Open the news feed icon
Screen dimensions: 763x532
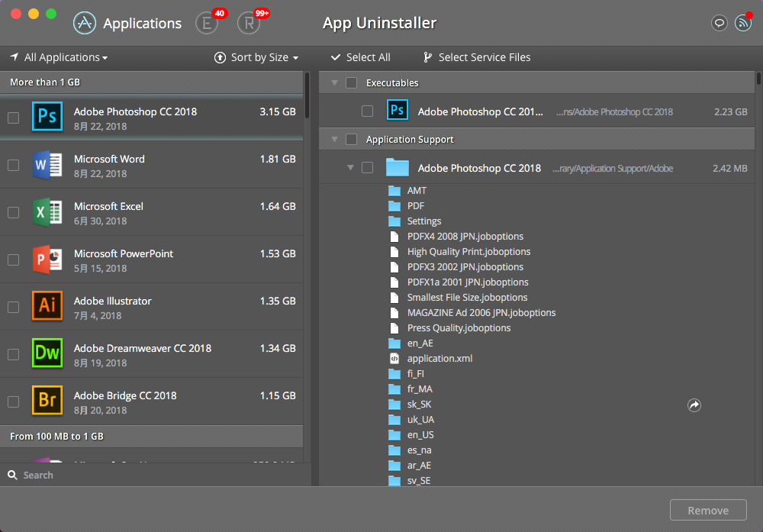click(743, 23)
